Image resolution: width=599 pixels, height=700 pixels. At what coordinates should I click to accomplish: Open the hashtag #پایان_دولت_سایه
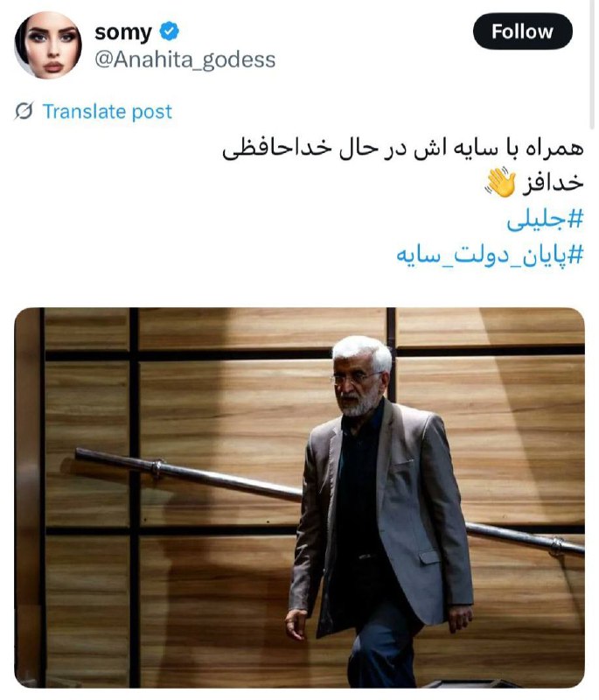490,255
